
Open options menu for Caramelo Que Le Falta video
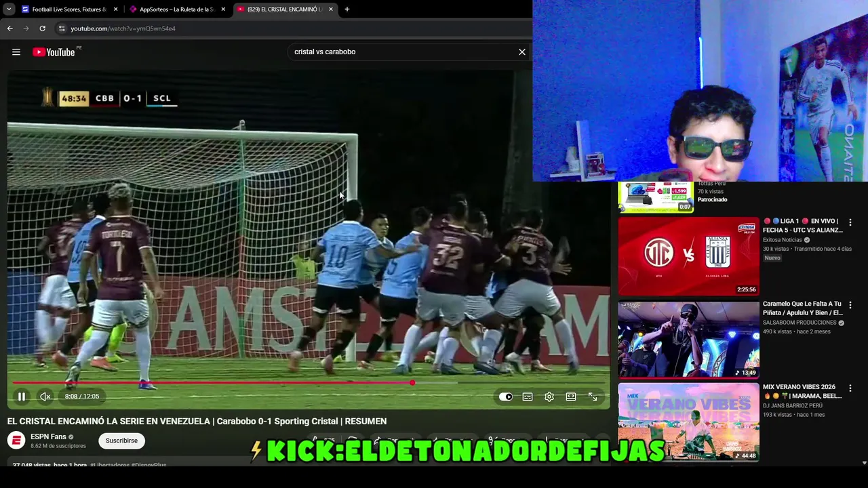click(850, 306)
